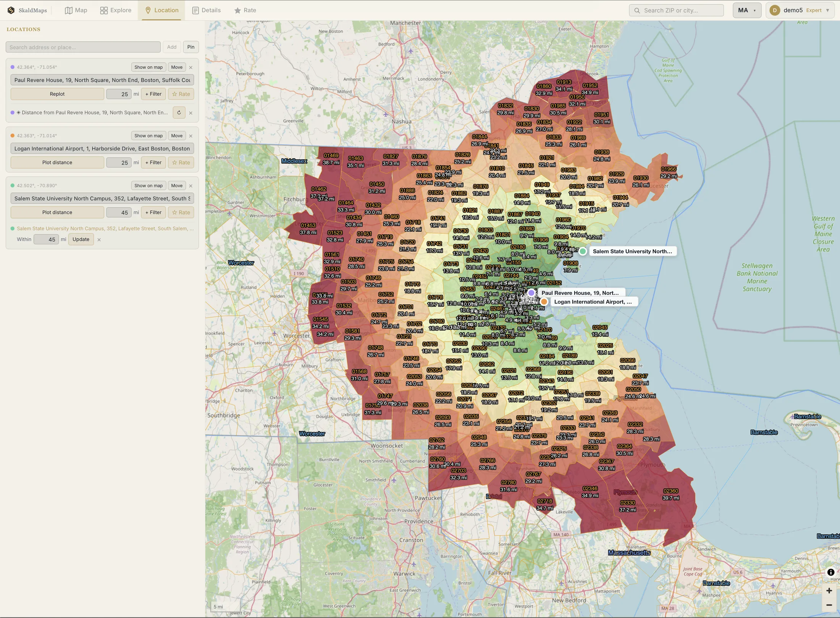Open the demo5 Expert user menu
Screen dimensions: 840x618
tap(800, 10)
